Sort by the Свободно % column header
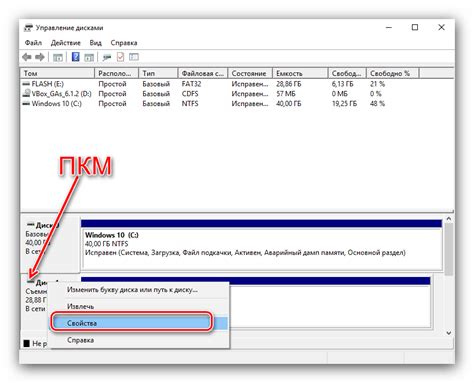Image resolution: width=474 pixels, height=383 pixels. coord(393,73)
